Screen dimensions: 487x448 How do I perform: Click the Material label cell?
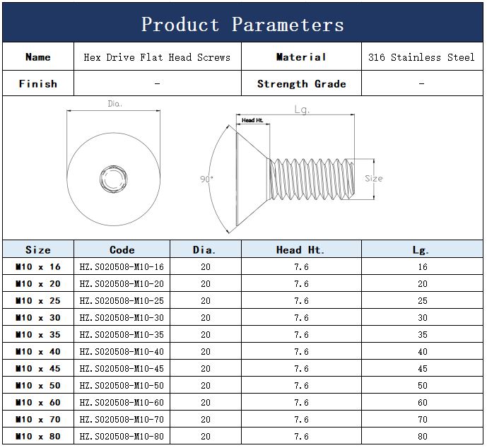[301, 57]
